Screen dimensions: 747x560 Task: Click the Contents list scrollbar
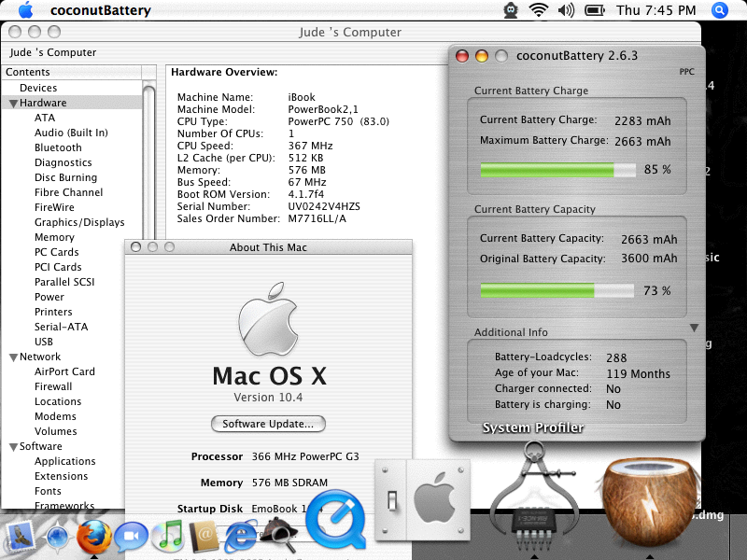149,161
